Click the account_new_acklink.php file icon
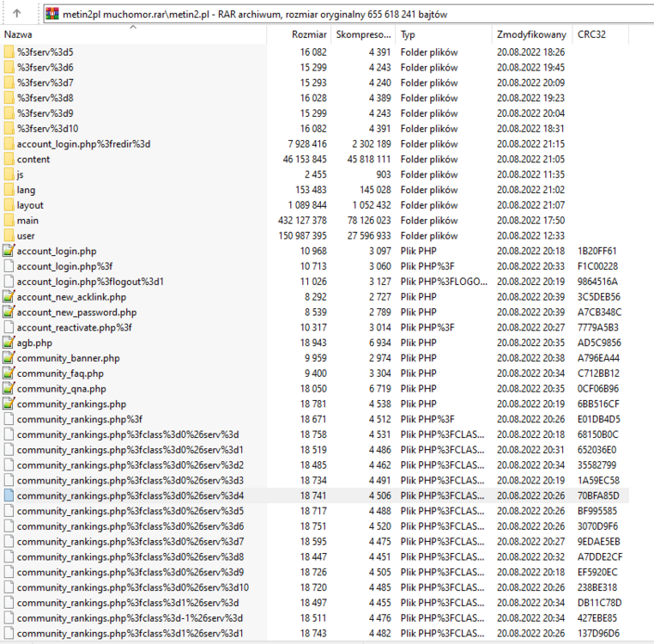 (9, 297)
